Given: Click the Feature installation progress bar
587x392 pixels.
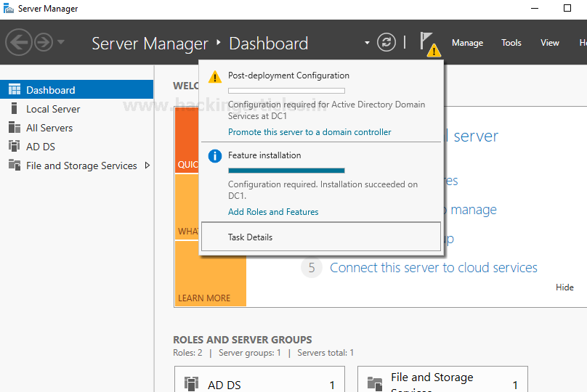Looking at the screenshot, I should tap(286, 171).
